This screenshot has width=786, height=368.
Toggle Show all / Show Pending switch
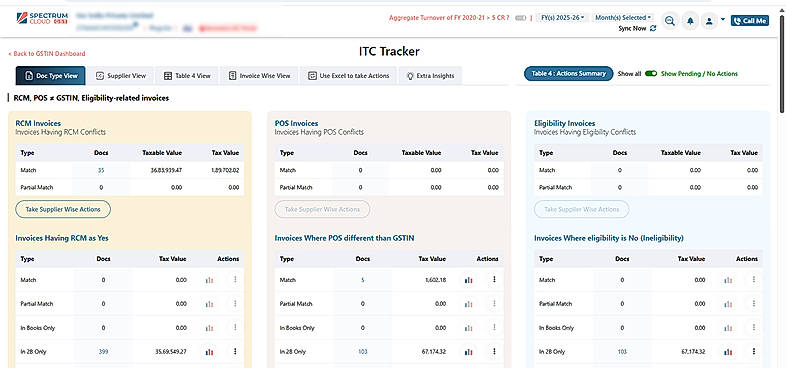point(651,74)
